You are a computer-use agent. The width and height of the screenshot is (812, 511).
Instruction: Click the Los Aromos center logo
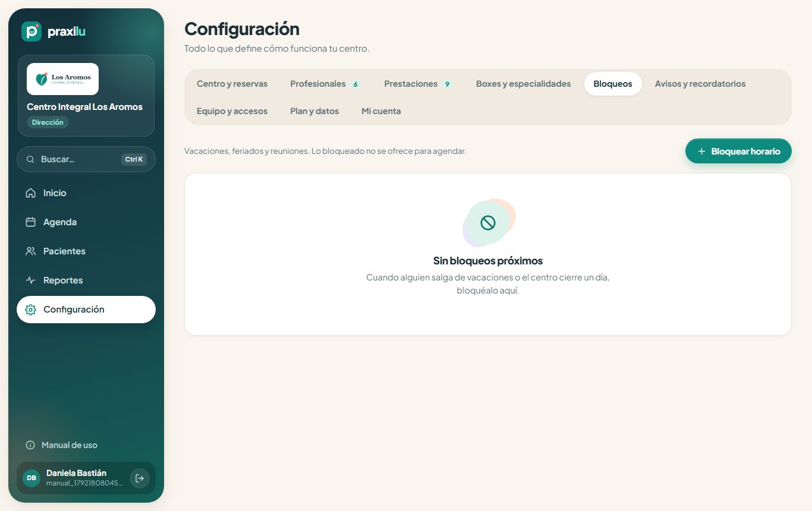tap(62, 79)
